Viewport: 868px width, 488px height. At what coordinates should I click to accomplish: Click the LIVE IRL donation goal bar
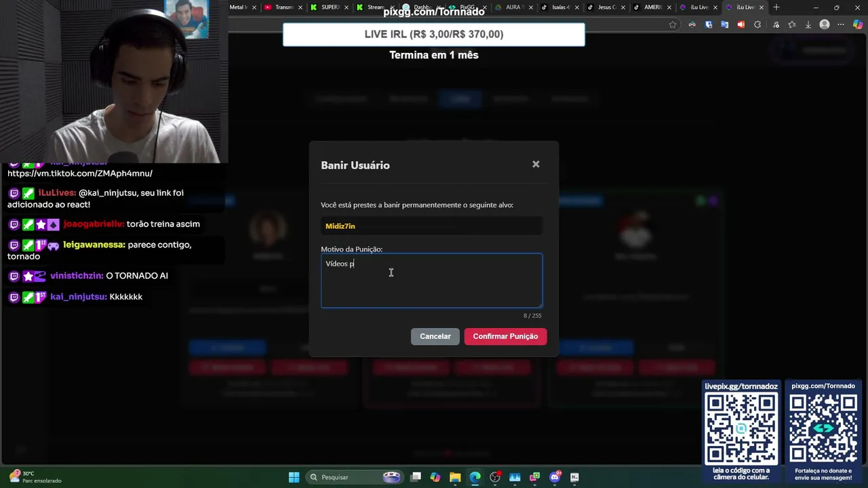tap(434, 34)
